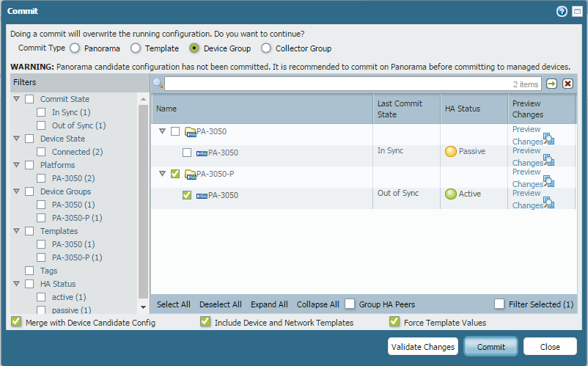Click the device search input field
This screenshot has height=366, width=588.
click(x=353, y=84)
